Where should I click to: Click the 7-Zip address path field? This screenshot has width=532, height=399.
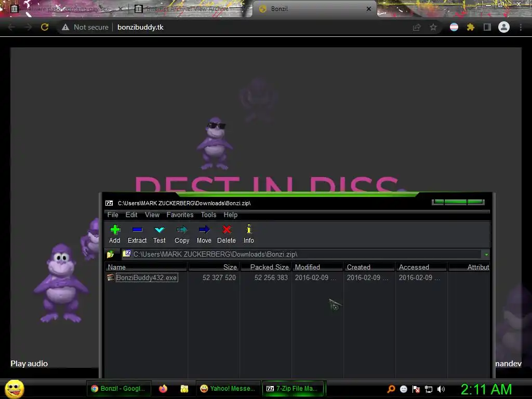pyautogui.click(x=302, y=254)
